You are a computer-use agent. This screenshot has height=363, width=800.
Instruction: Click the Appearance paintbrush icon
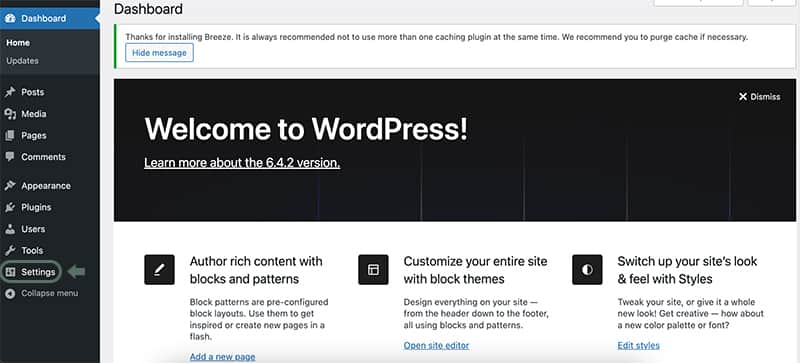[10, 186]
